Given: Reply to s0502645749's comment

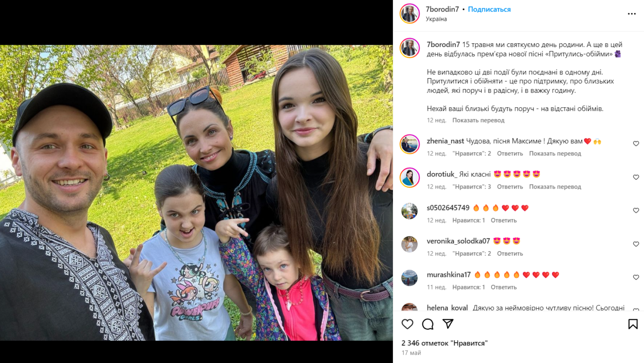Looking at the screenshot, I should (504, 220).
